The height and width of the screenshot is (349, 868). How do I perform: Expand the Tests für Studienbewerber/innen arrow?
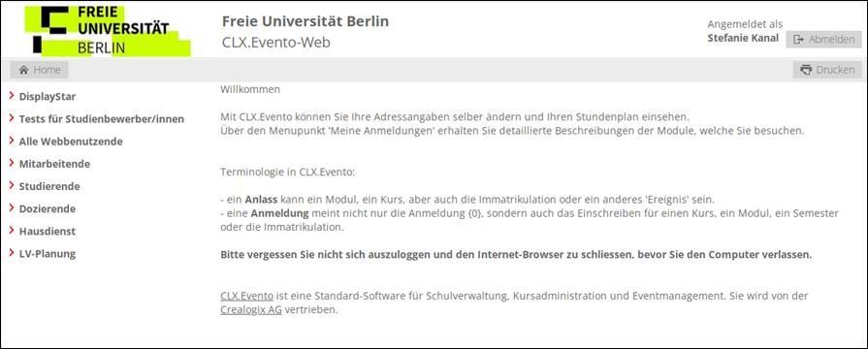pyautogui.click(x=12, y=118)
